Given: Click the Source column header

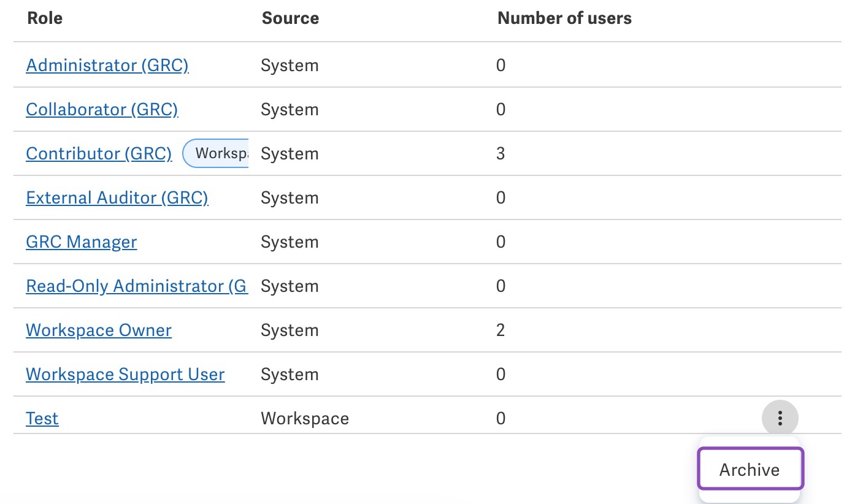Looking at the screenshot, I should (290, 18).
